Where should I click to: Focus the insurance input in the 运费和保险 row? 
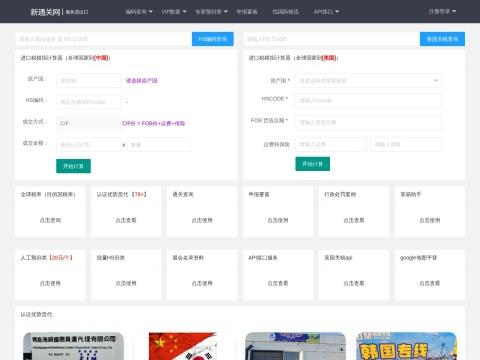pyautogui.click(x=406, y=144)
